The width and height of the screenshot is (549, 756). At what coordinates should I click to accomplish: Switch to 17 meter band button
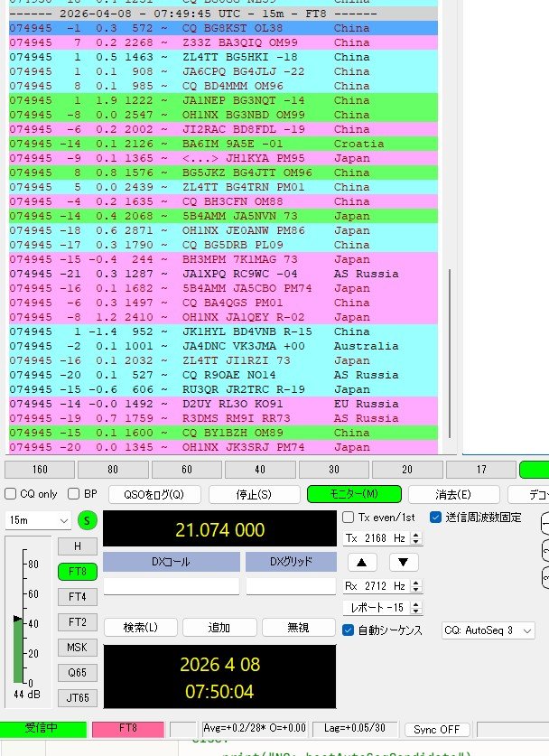pos(481,470)
